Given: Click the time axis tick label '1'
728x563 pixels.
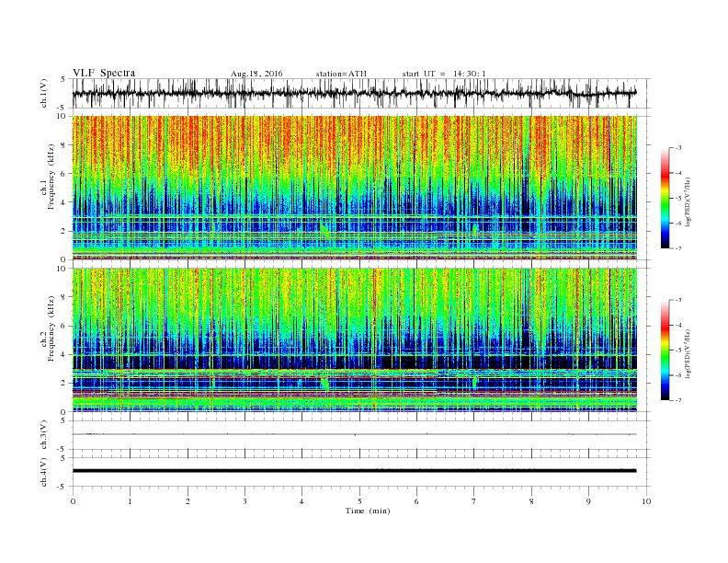Looking at the screenshot, I should [131, 501].
